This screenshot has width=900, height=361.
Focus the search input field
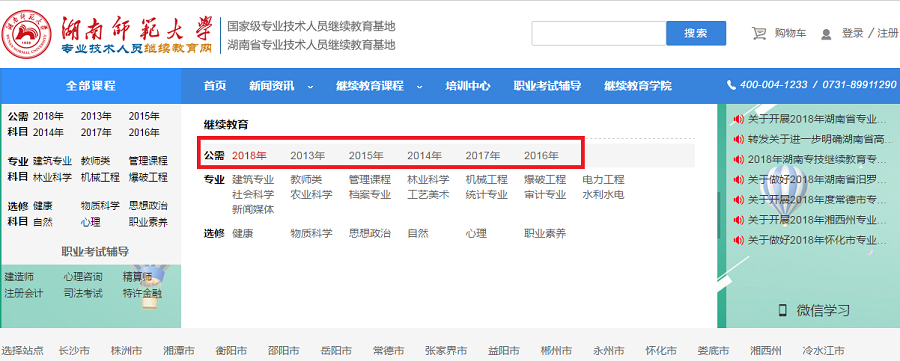coord(599,33)
